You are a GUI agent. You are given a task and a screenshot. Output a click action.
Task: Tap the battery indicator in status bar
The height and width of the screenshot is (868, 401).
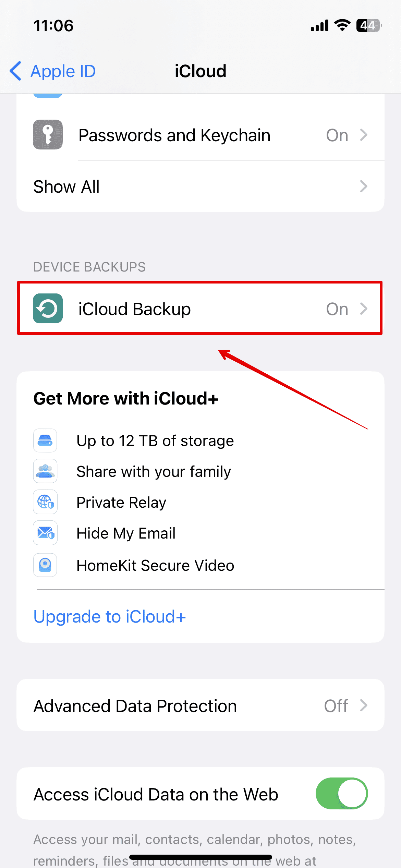coord(369,25)
